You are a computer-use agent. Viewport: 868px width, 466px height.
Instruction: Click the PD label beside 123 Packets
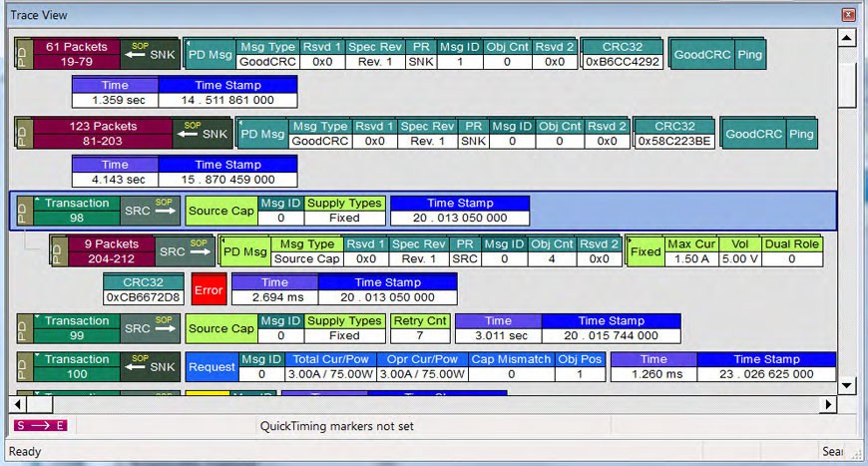(x=23, y=134)
